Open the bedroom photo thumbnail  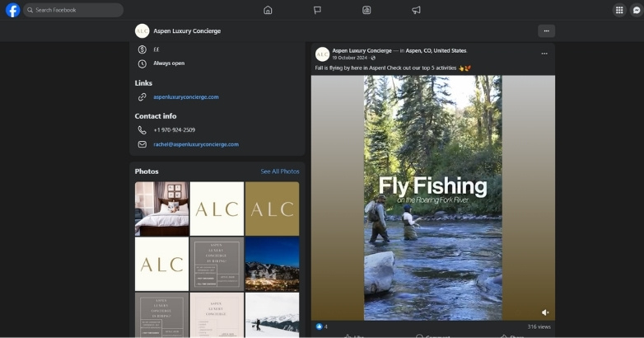[161, 209]
